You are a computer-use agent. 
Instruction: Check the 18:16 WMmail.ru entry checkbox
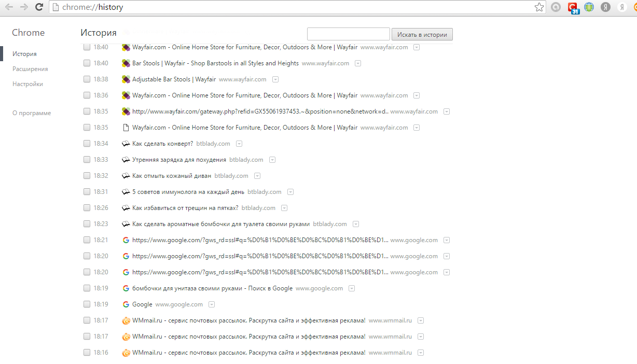pos(87,353)
